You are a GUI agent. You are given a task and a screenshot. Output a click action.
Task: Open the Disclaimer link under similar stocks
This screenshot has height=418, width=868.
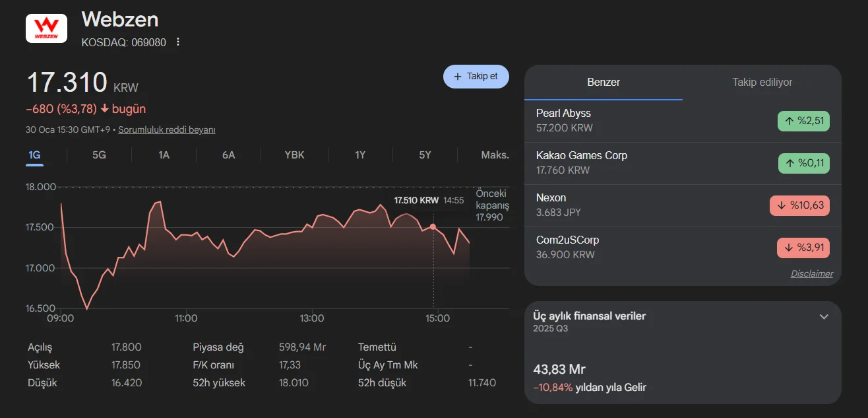coord(811,273)
